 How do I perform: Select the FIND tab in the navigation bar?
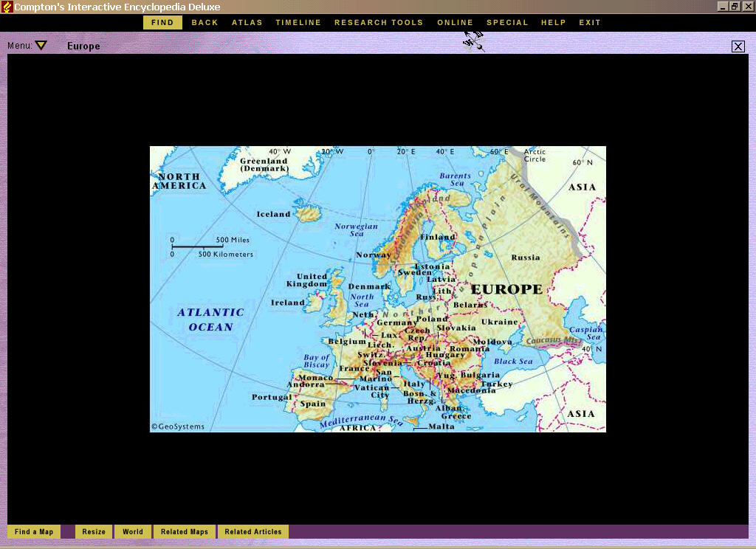(x=162, y=22)
